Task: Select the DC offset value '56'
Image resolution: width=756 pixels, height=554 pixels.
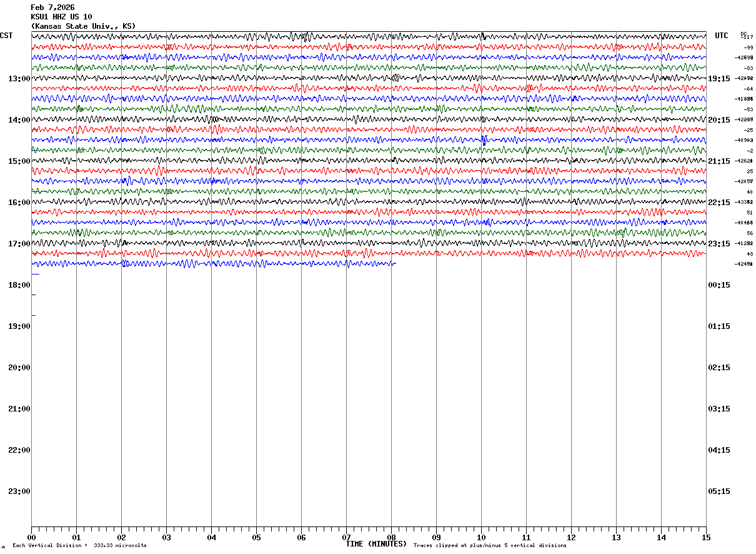Action: [750, 233]
